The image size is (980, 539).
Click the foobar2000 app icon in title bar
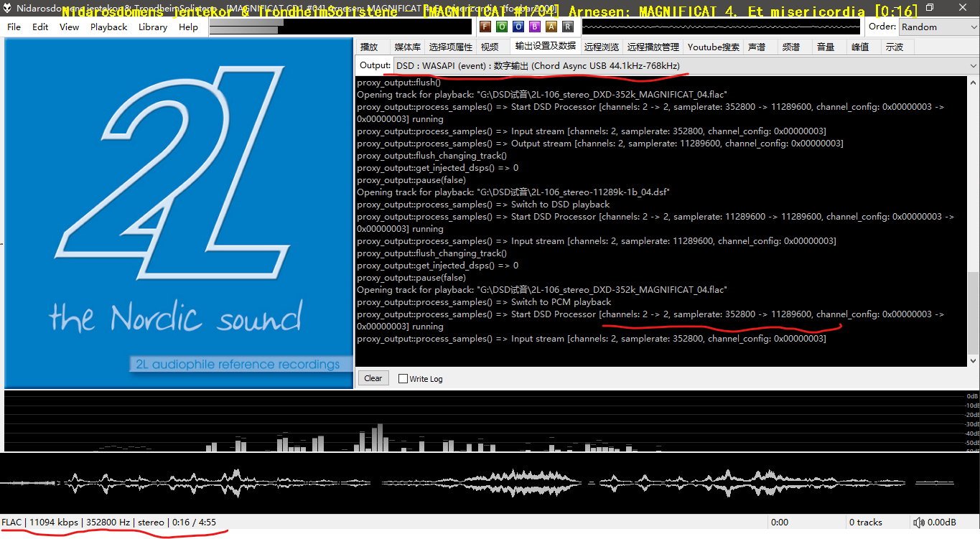tap(8, 8)
